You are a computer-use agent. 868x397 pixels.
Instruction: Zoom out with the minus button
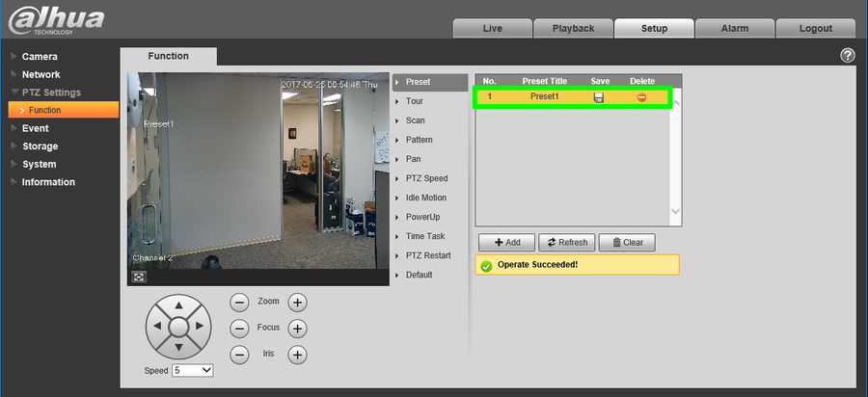coord(239,303)
